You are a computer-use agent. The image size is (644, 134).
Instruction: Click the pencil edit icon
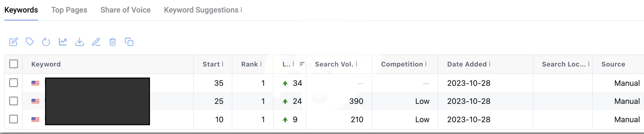[96, 42]
